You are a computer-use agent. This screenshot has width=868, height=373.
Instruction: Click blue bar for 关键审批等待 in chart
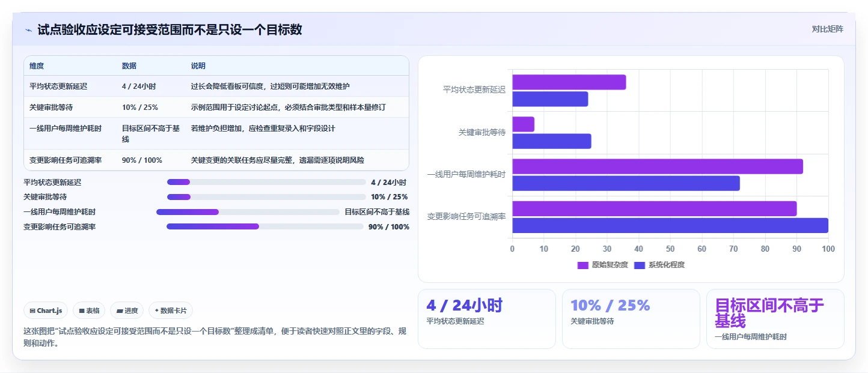coord(551,141)
